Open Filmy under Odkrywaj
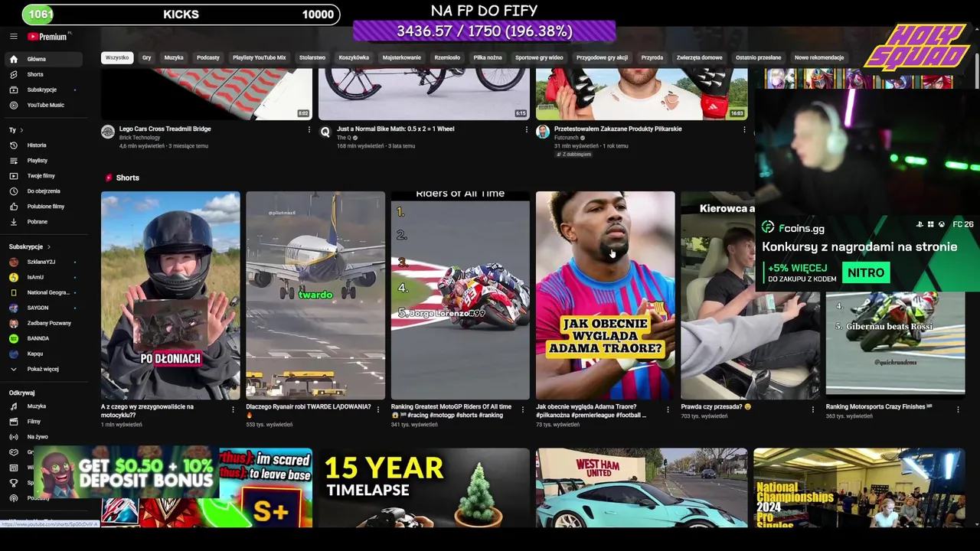Screen dimensions: 980x551 coord(44,422)
